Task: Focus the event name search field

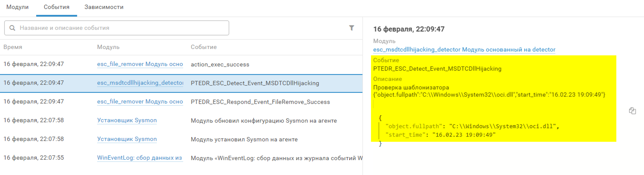Action: [122, 28]
